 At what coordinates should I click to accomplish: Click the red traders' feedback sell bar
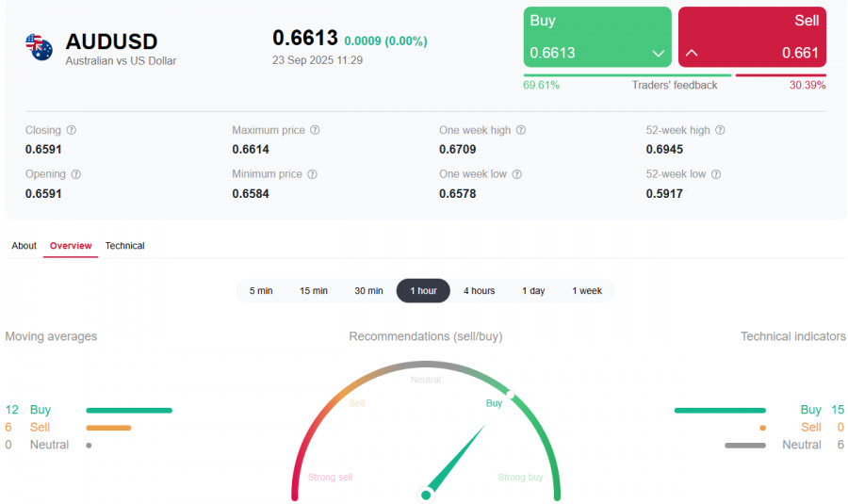tap(781, 75)
